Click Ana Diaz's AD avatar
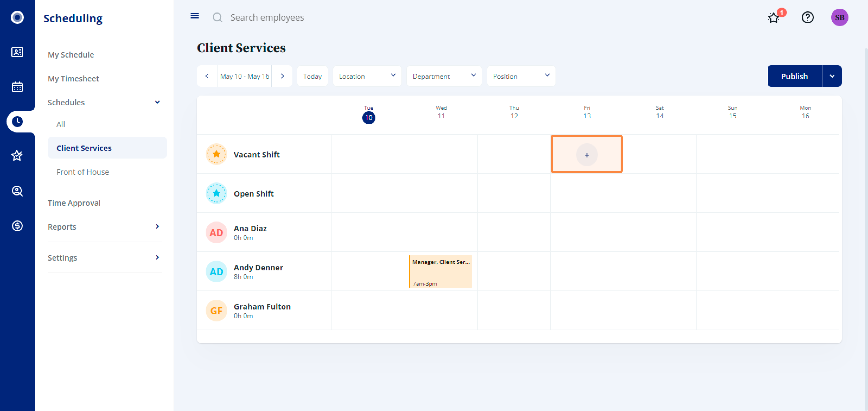The width and height of the screenshot is (868, 411). (216, 233)
